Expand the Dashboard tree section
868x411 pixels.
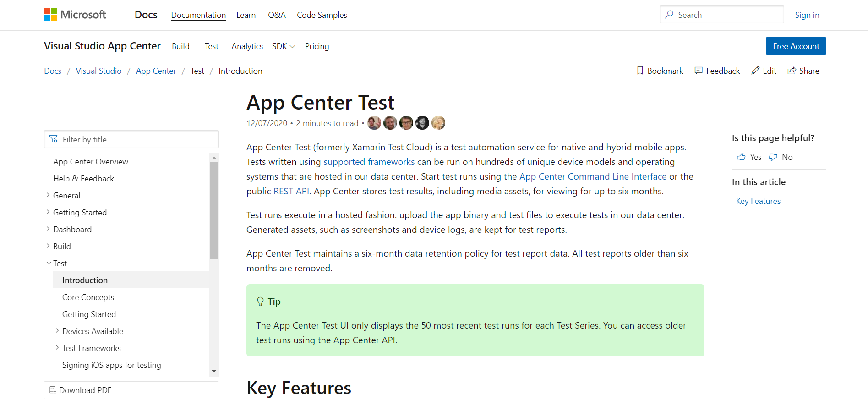(x=48, y=229)
